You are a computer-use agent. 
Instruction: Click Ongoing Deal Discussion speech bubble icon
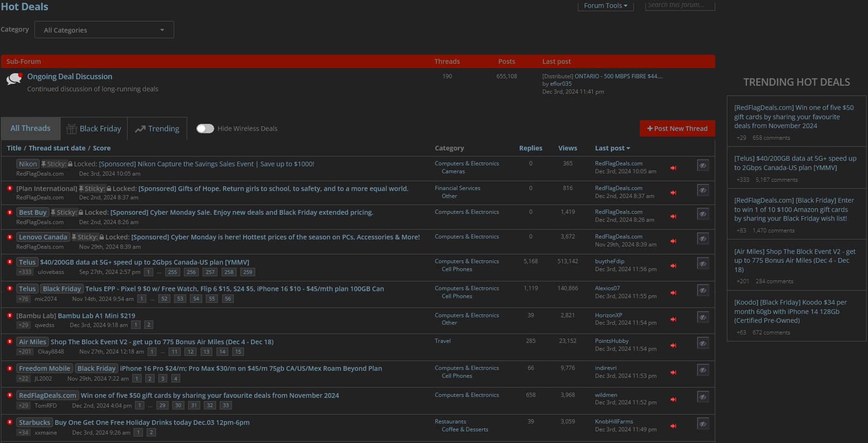pyautogui.click(x=14, y=79)
